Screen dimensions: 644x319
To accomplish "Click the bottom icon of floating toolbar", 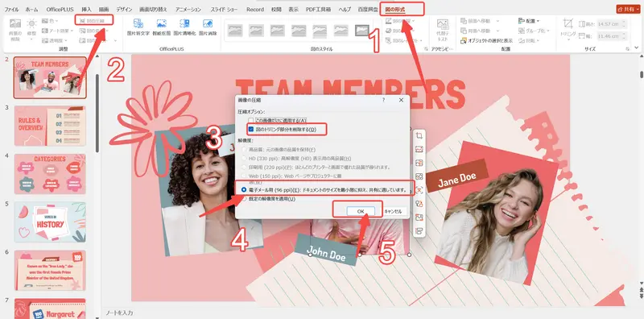I will click(419, 230).
